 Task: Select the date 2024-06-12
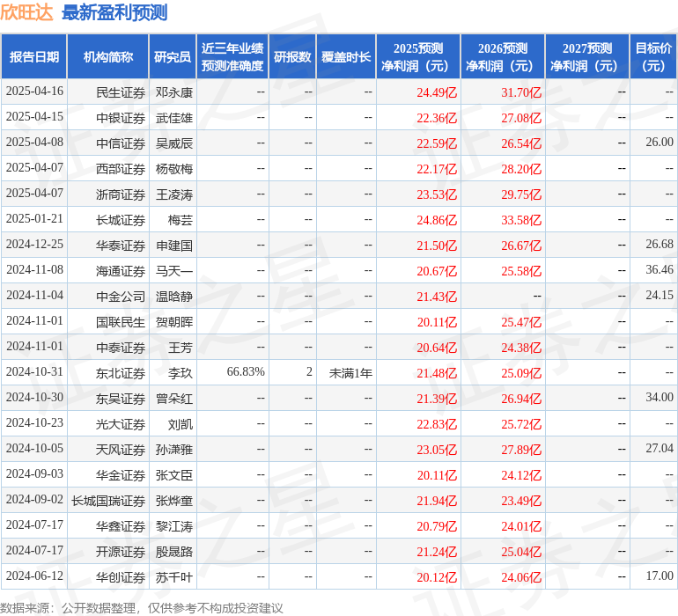pyautogui.click(x=34, y=576)
